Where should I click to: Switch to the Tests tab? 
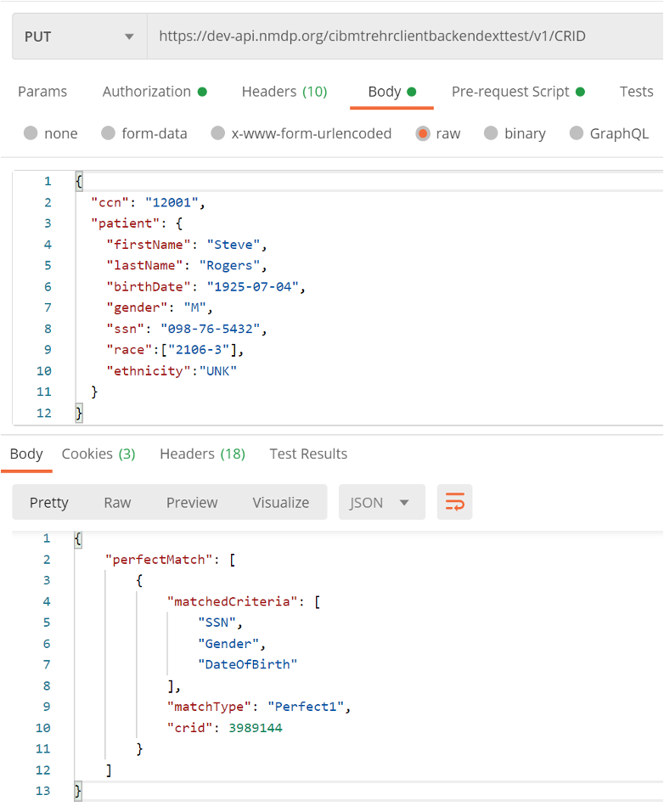[636, 92]
